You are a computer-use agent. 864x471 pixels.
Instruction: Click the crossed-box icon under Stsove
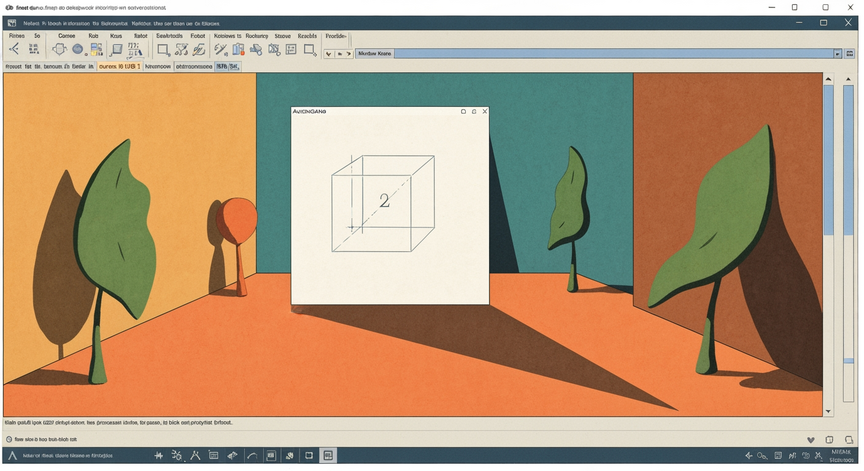coord(274,50)
